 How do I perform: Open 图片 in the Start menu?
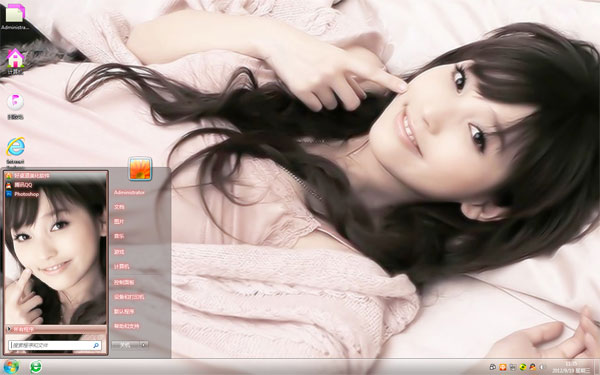point(119,222)
